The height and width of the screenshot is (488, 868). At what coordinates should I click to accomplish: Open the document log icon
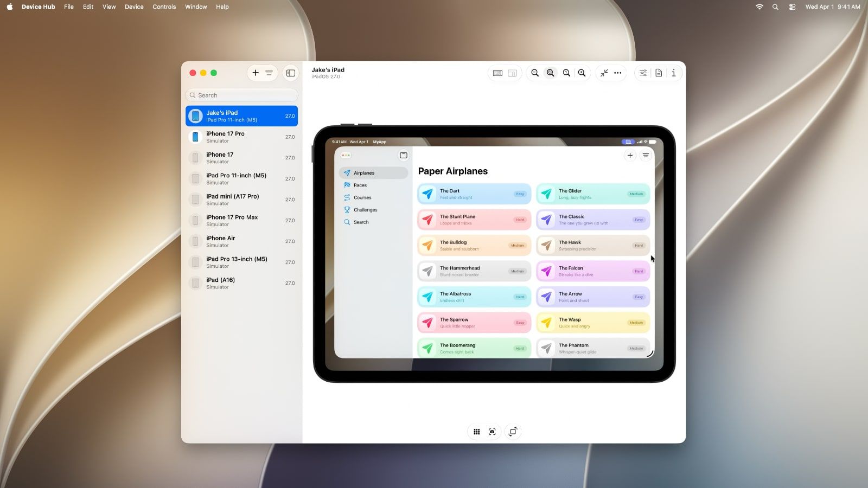click(x=659, y=73)
